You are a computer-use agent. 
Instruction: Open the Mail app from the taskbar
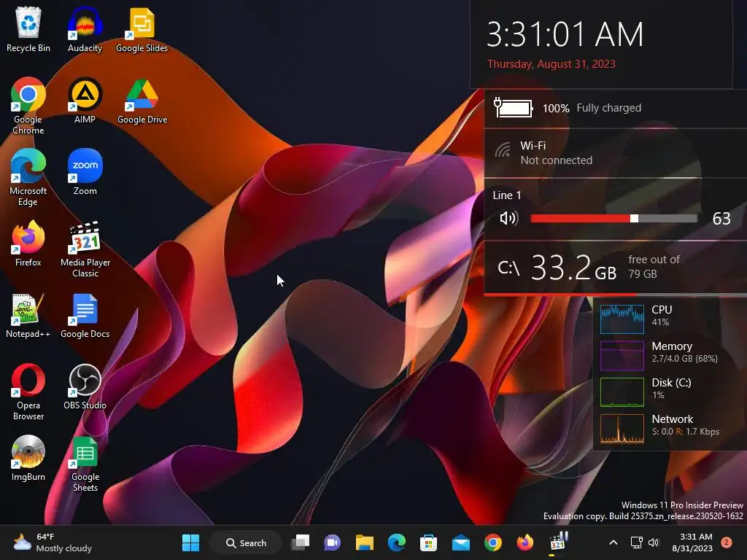pos(461,542)
